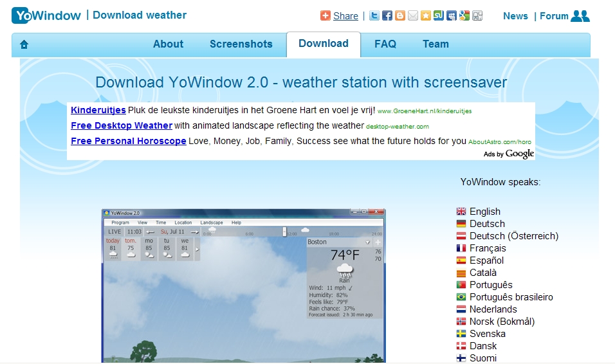Click the Kinderuitjes ad link
This screenshot has width=615, height=364.
(98, 110)
